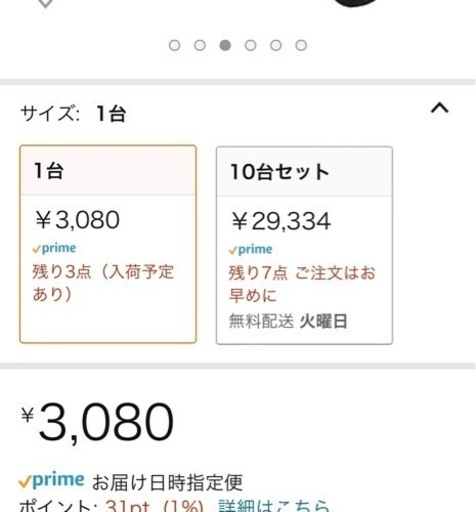Click the 31pt (1%) points text
476x512 pixels.
coord(154,506)
